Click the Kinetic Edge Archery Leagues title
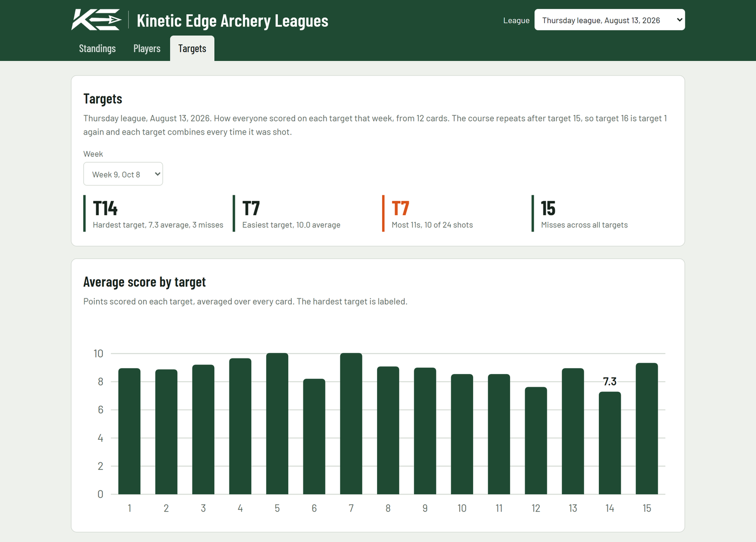The image size is (756, 542). click(x=232, y=21)
